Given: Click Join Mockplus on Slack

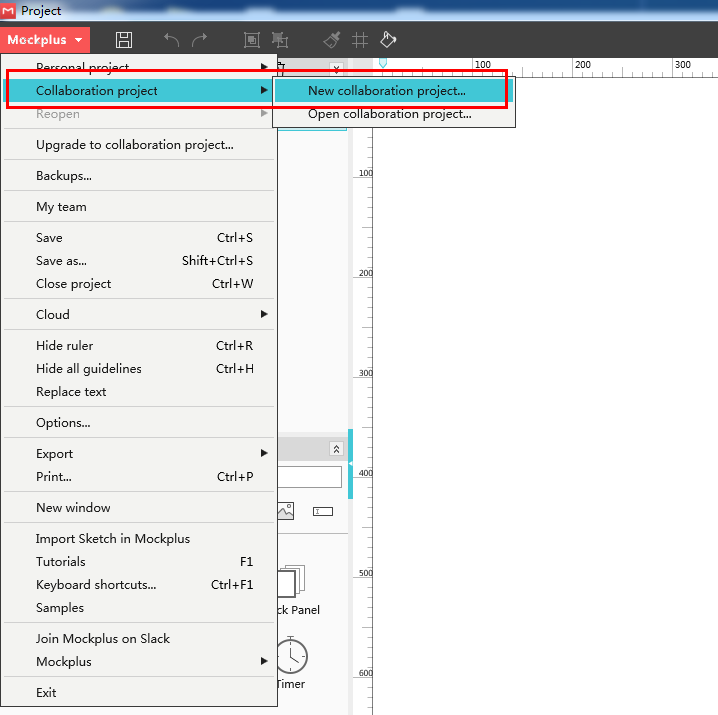Looking at the screenshot, I should [x=139, y=639].
